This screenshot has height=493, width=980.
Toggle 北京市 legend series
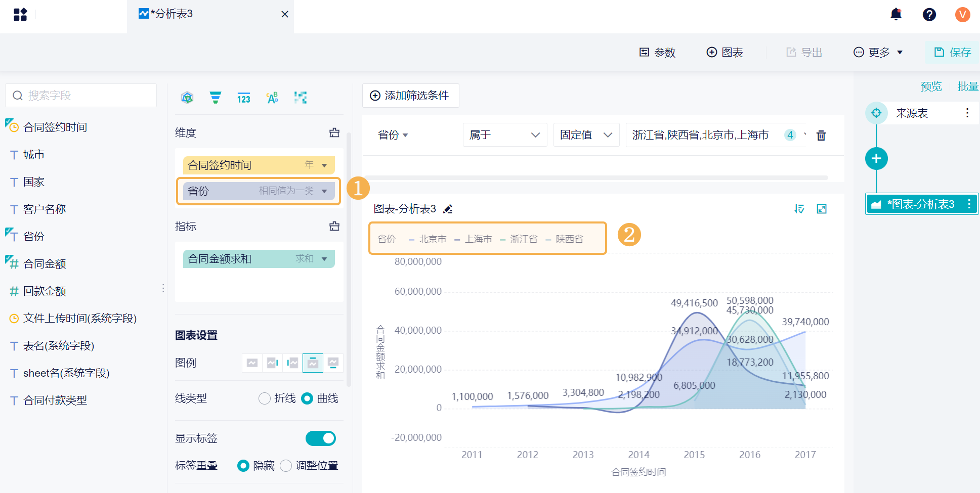428,239
